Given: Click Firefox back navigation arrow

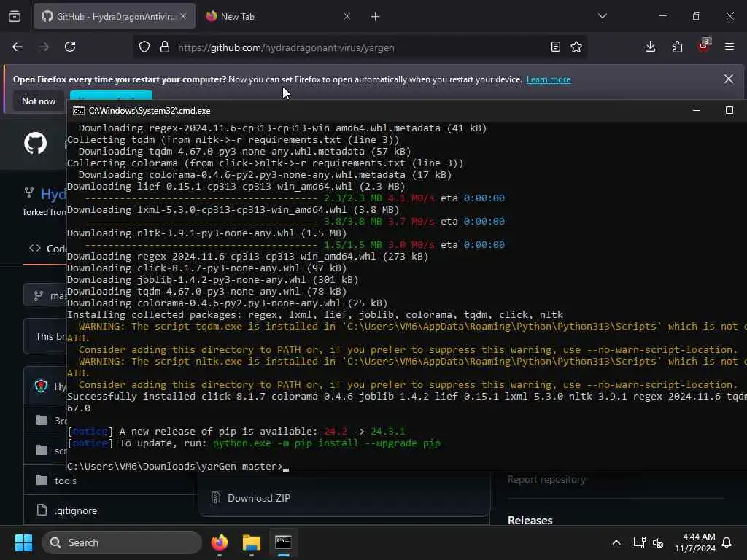Looking at the screenshot, I should pos(18,47).
